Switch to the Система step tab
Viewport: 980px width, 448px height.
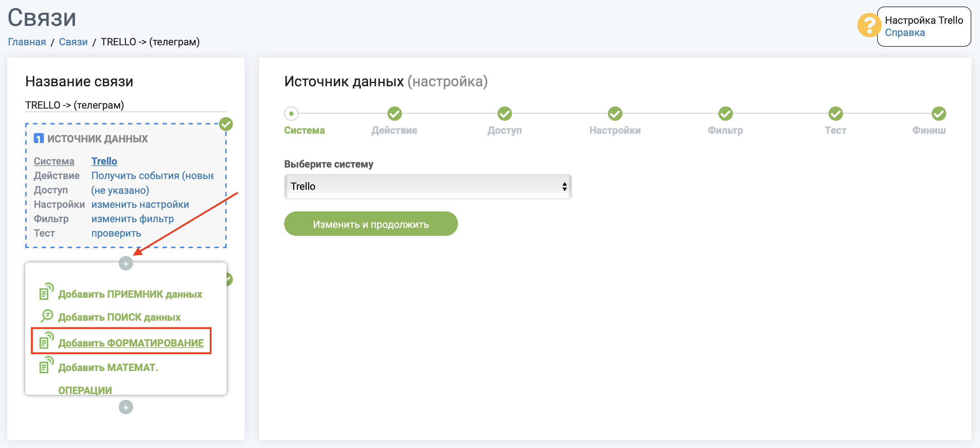[x=304, y=131]
